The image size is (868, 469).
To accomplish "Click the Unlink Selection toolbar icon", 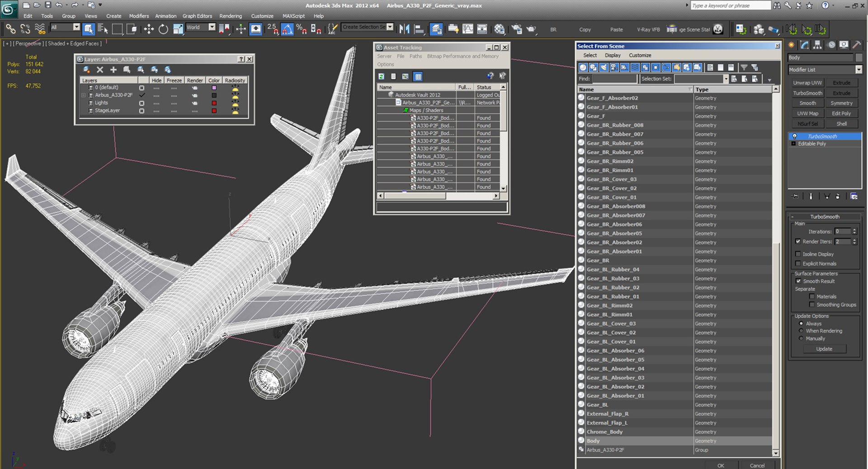I will tap(25, 29).
